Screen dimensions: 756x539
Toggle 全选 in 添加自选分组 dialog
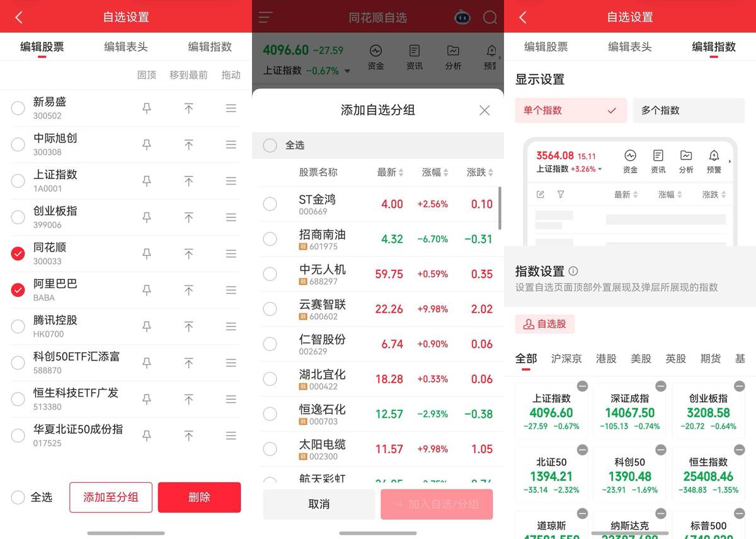point(270,146)
